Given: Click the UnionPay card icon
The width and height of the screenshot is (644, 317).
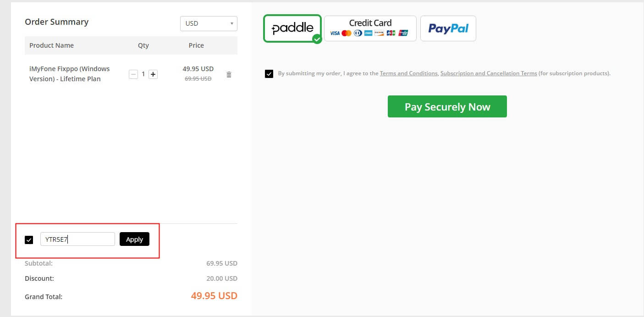Looking at the screenshot, I should point(403,33).
